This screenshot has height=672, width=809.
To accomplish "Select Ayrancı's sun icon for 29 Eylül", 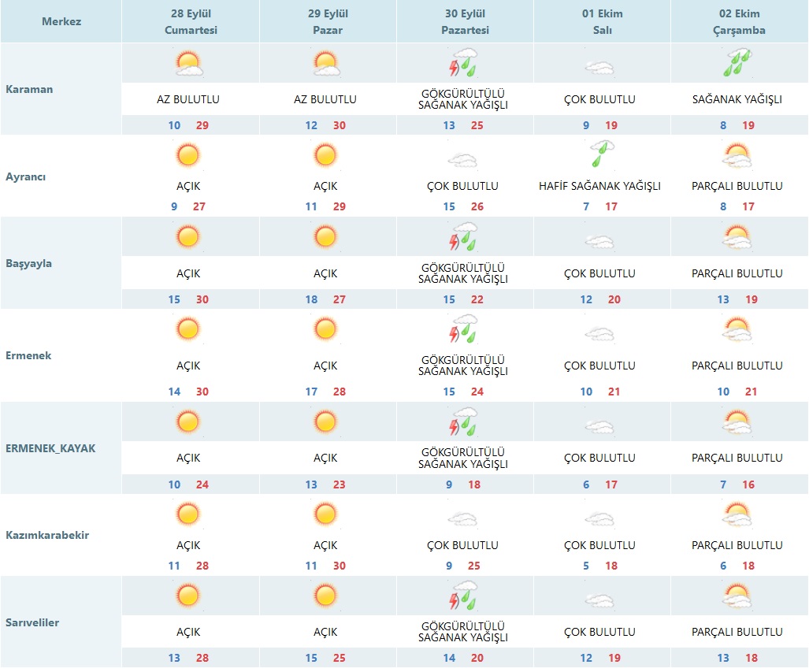I will (325, 154).
